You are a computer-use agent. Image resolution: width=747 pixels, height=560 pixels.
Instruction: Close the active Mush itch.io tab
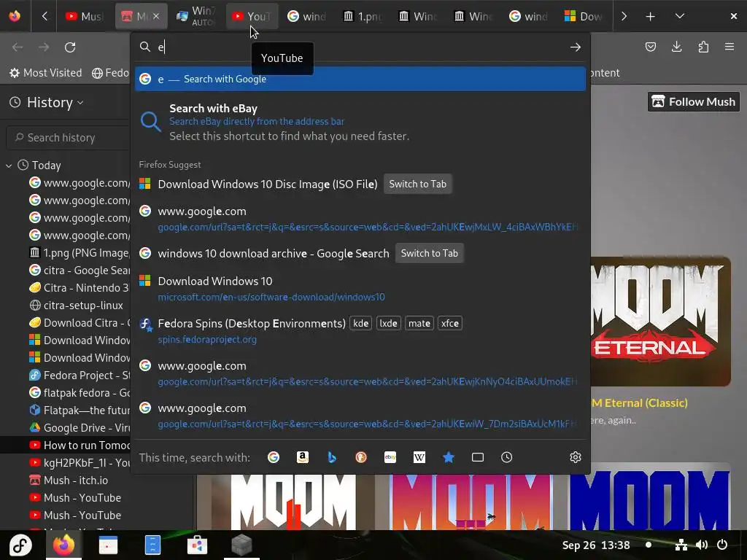click(156, 17)
